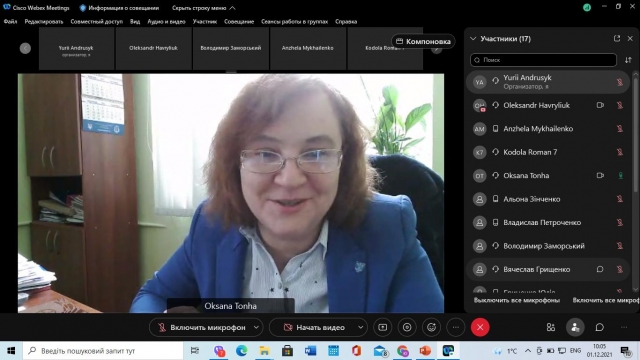Image resolution: width=640 pixels, height=360 pixels.
Task: Pop out the participants panel
Action: coord(617,38)
